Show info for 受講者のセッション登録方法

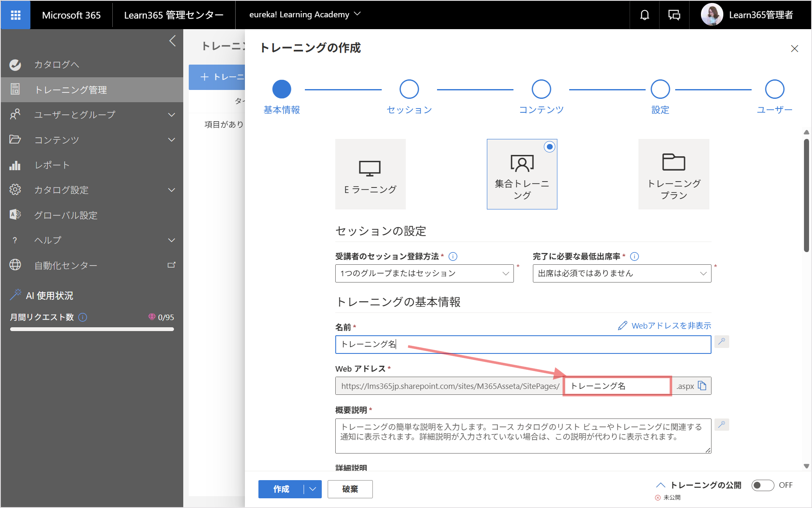pyautogui.click(x=453, y=256)
